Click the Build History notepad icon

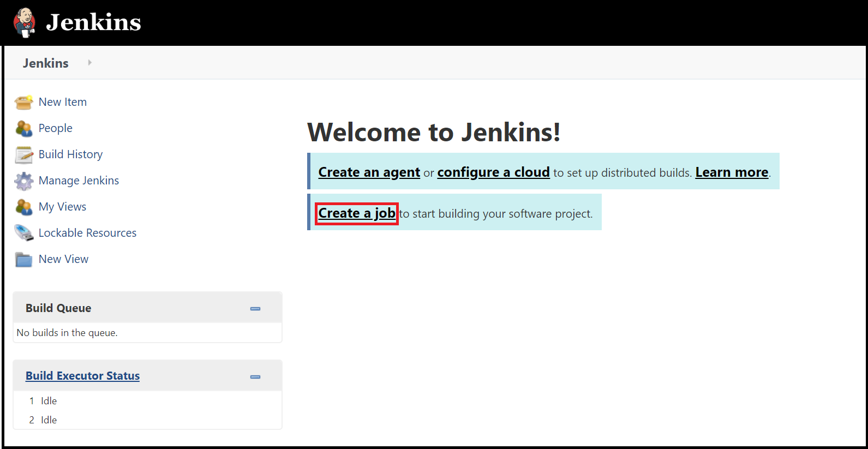(x=24, y=154)
